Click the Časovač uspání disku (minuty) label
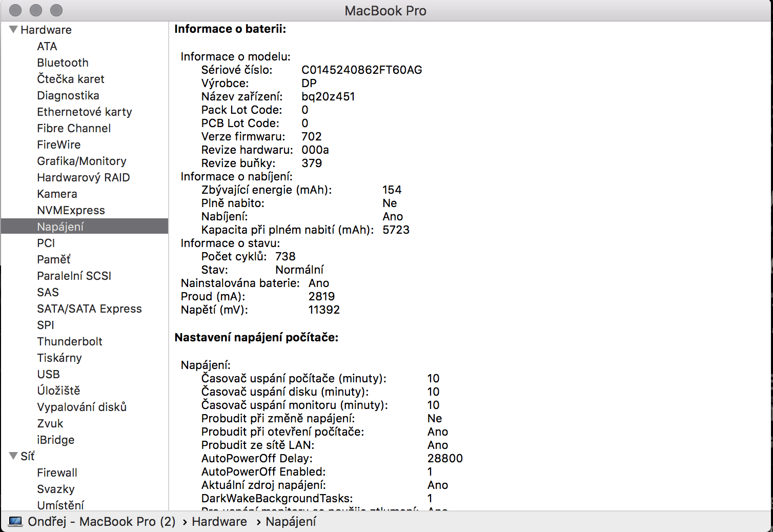773x532 pixels. pyautogui.click(x=285, y=392)
